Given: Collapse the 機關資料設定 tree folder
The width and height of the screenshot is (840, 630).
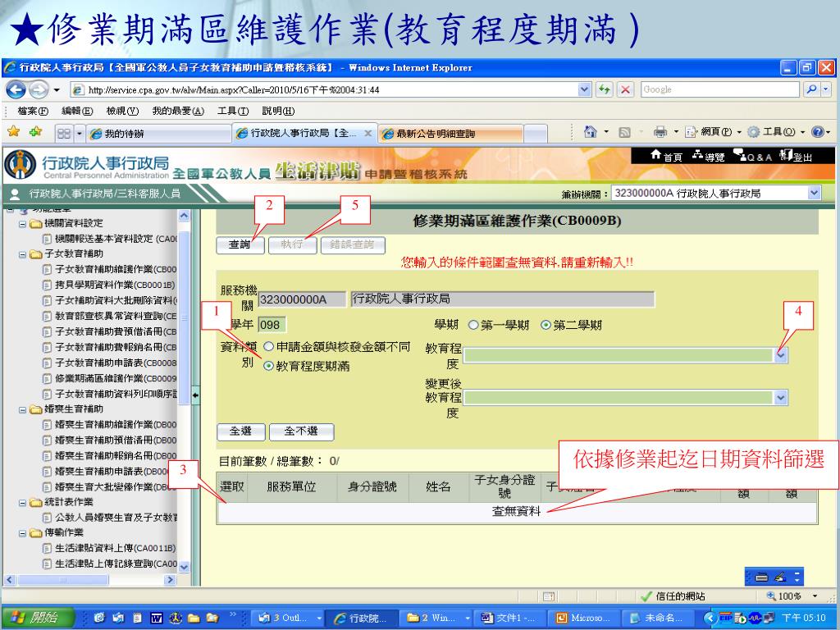Looking at the screenshot, I should coord(22,223).
